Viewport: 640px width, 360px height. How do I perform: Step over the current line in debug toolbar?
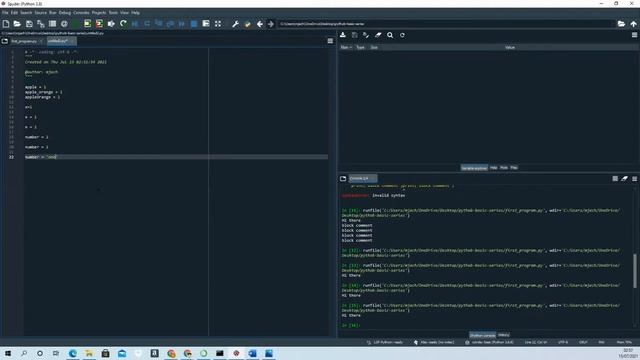point(147,24)
